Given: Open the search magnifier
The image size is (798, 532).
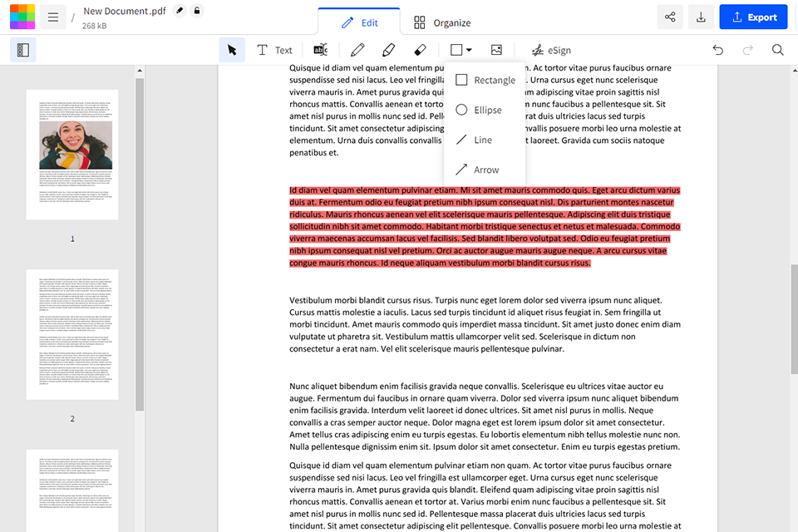Looking at the screenshot, I should [x=778, y=50].
